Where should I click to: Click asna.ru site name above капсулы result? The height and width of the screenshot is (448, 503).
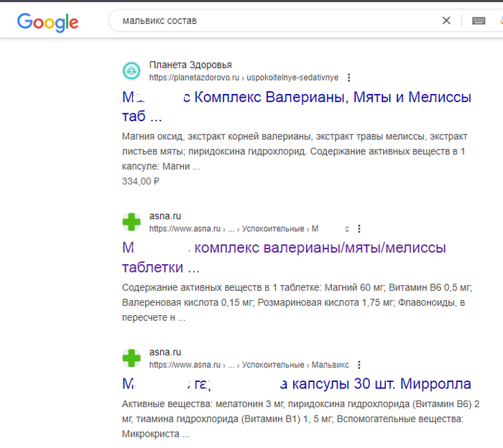(x=165, y=352)
